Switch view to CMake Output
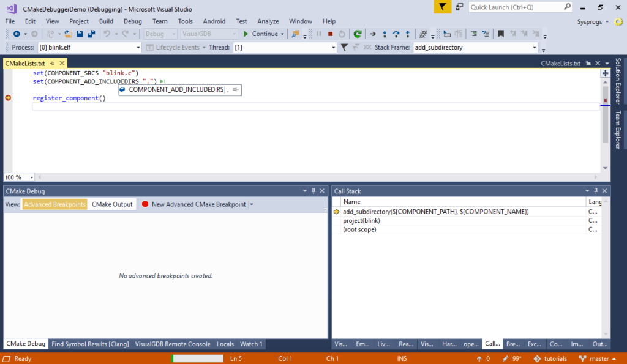Viewport: 627px width, 364px height. (x=112, y=204)
